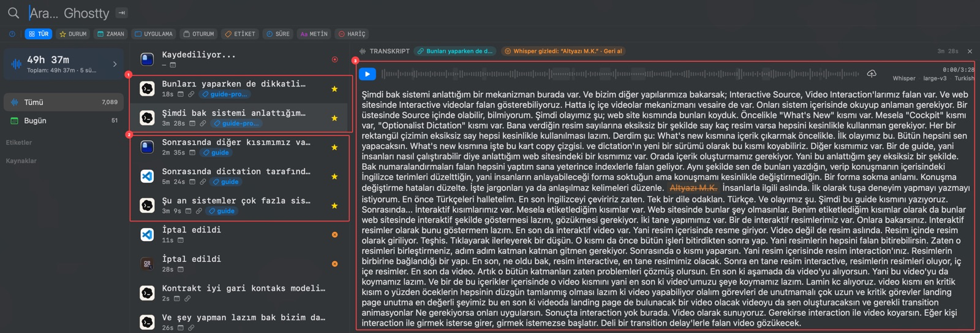Open the 11s 'İptal edildi' entry

[240, 234]
